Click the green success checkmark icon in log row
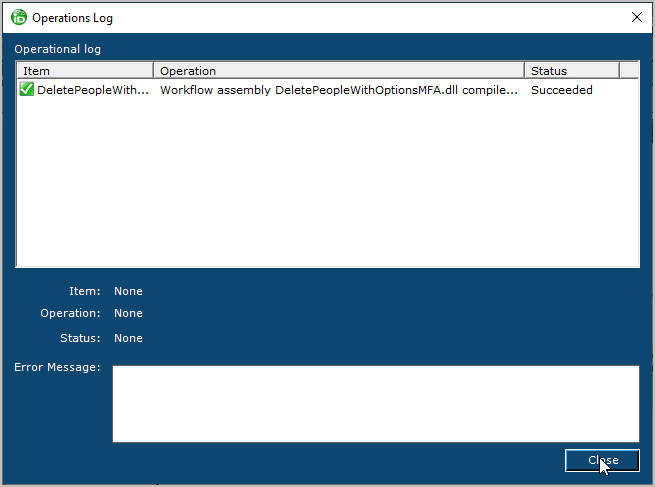This screenshot has width=655, height=487. point(26,90)
